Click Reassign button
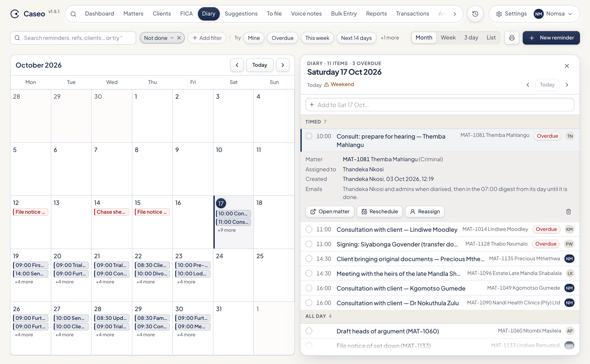Screen dimensions: 590x364 425,212
